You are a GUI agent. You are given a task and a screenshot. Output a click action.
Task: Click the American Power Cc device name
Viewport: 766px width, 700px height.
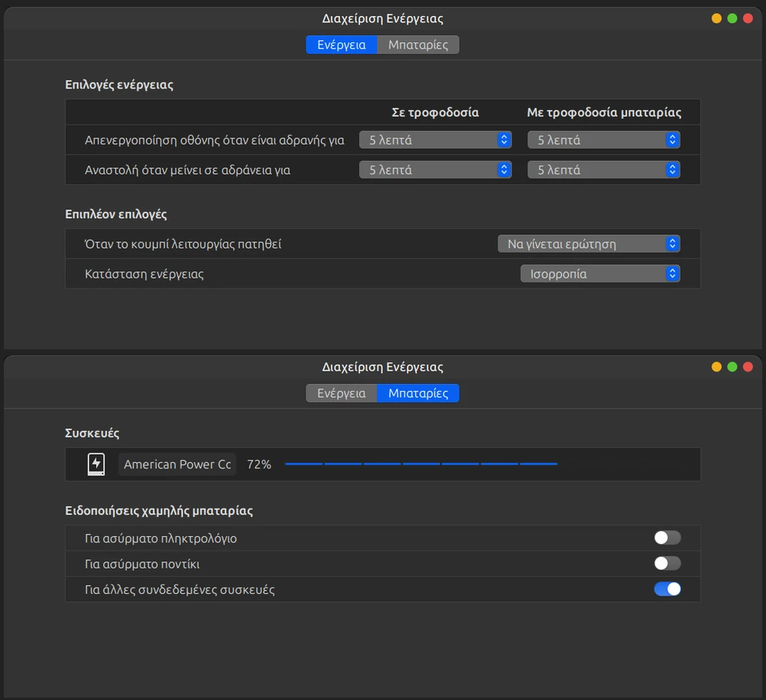click(x=178, y=464)
